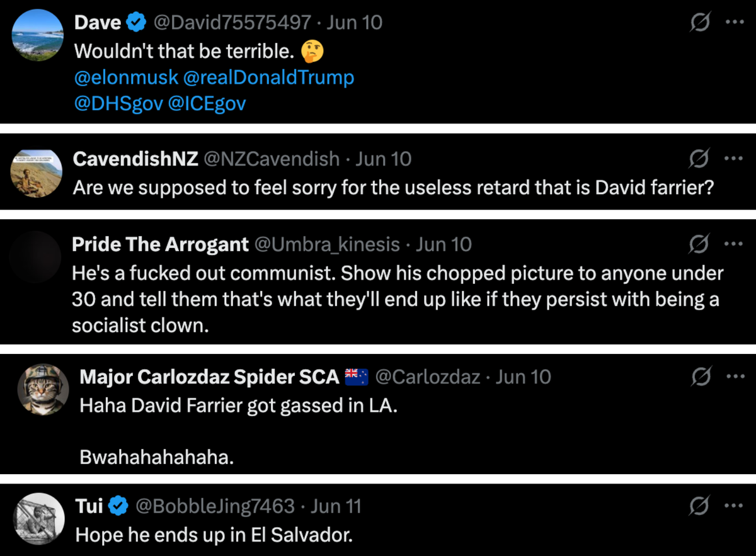Click Tui's profile avatar
This screenshot has height=556, width=756.
[38, 518]
